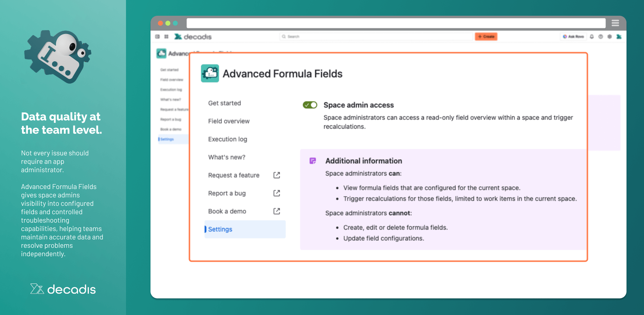Open the Book a demo link
This screenshot has width=644, height=315.
tap(227, 211)
